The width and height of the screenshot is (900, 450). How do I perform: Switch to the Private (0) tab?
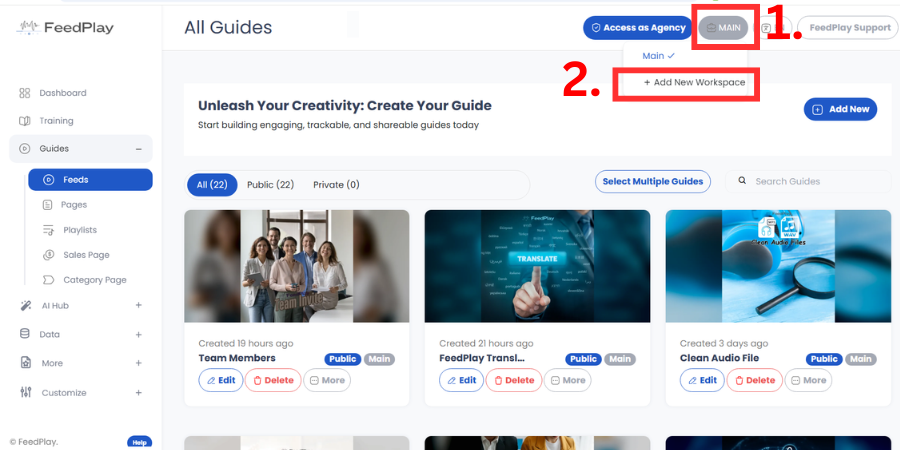coord(336,185)
